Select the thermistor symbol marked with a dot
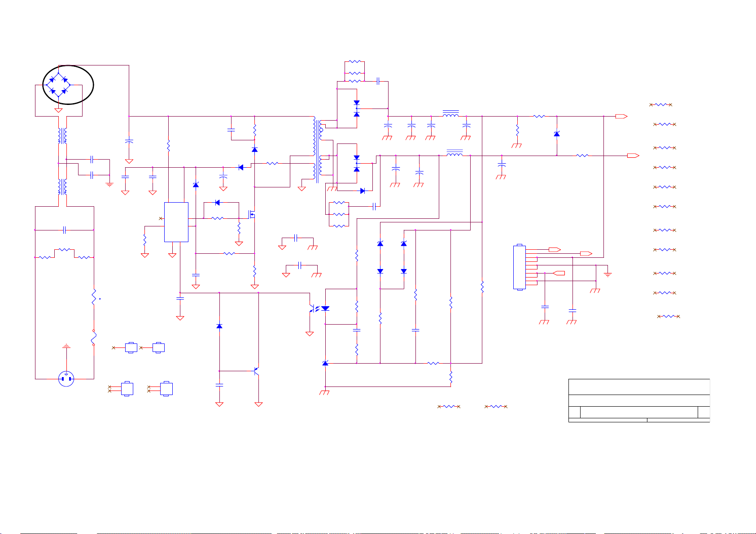This screenshot has width=756, height=534. click(x=95, y=298)
